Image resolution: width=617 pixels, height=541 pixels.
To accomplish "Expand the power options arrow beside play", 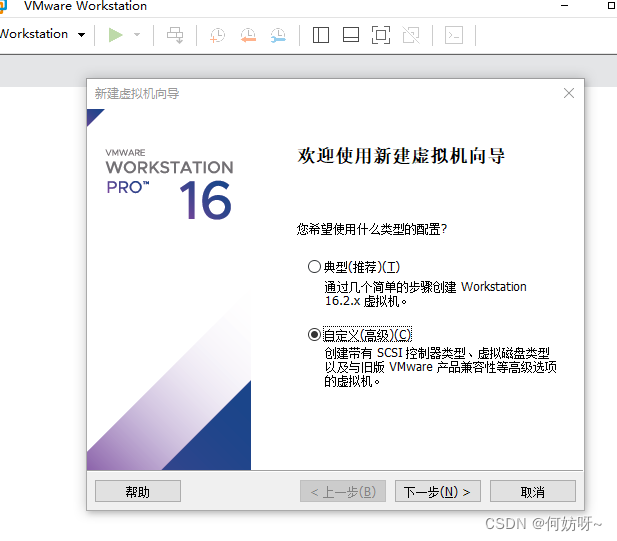I will [x=137, y=35].
